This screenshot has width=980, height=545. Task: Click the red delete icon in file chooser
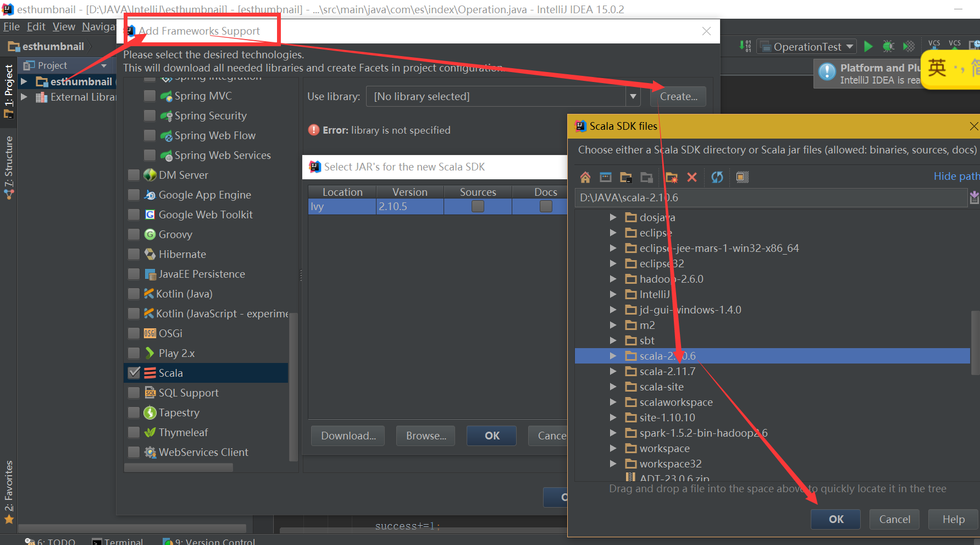692,177
